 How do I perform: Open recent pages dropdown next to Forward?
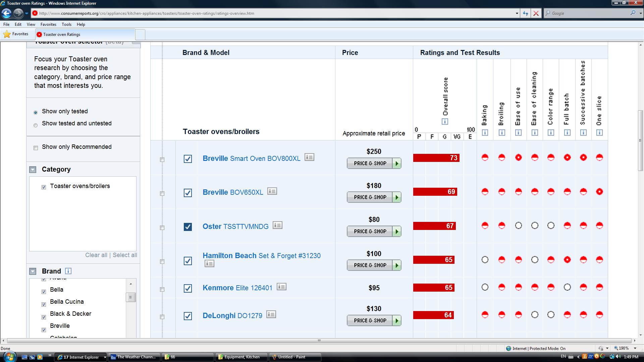coord(26,13)
